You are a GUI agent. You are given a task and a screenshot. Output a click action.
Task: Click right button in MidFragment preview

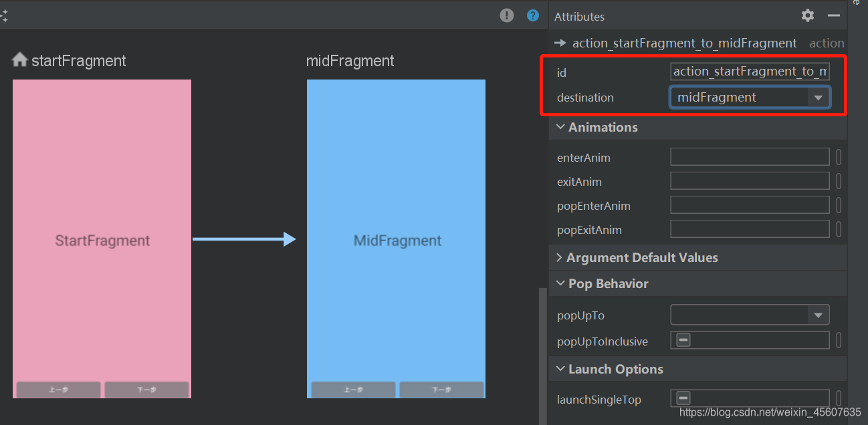(441, 390)
